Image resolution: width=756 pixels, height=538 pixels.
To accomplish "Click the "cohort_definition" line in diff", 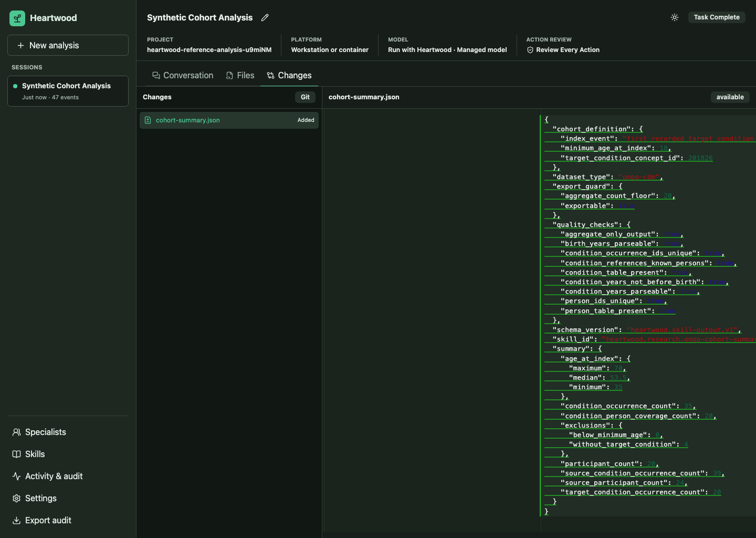I will pos(594,129).
